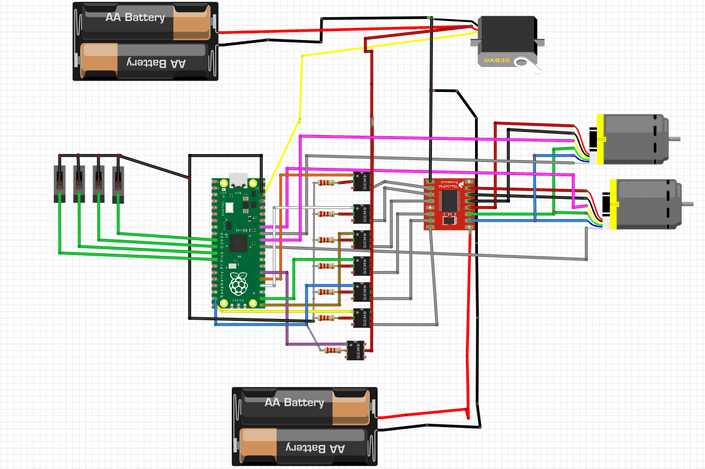Select the resistor next to the lowest 4N35 chip
This screenshot has height=469, width=705.
click(333, 350)
